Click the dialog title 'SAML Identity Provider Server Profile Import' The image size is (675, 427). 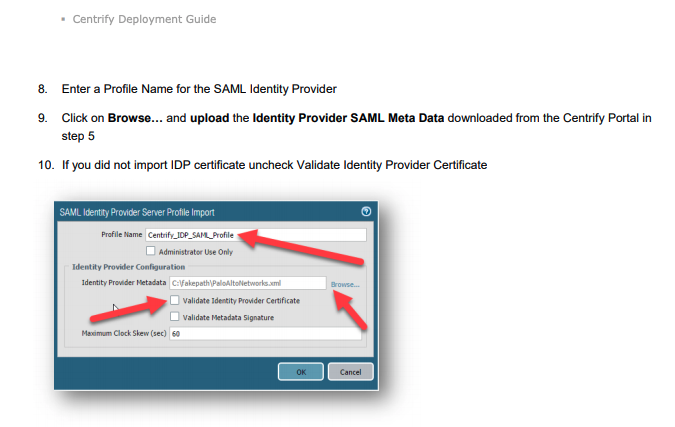(x=137, y=212)
